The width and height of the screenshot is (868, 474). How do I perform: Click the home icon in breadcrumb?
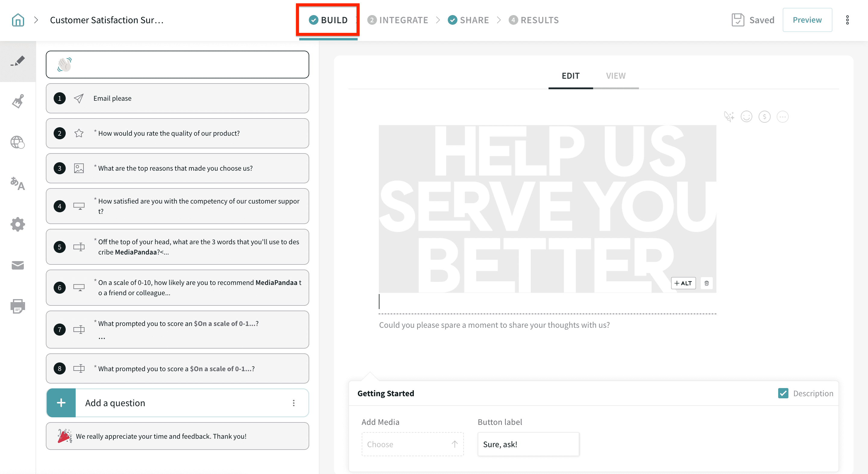click(18, 20)
